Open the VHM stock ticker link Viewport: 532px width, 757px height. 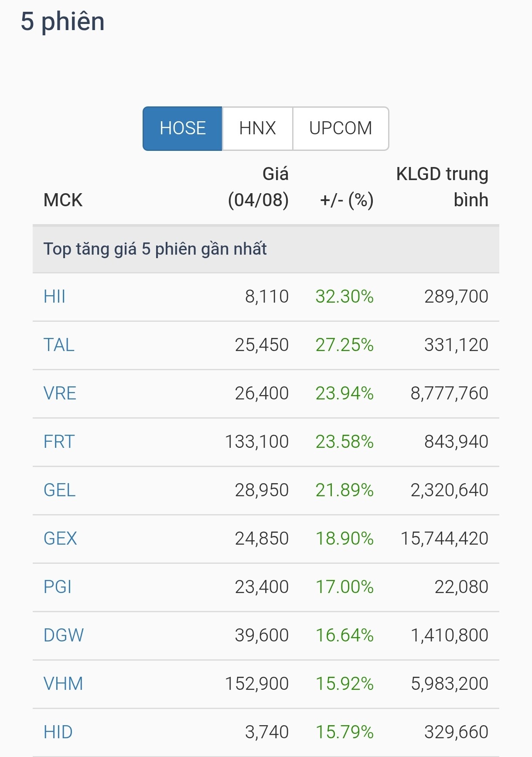(x=63, y=684)
